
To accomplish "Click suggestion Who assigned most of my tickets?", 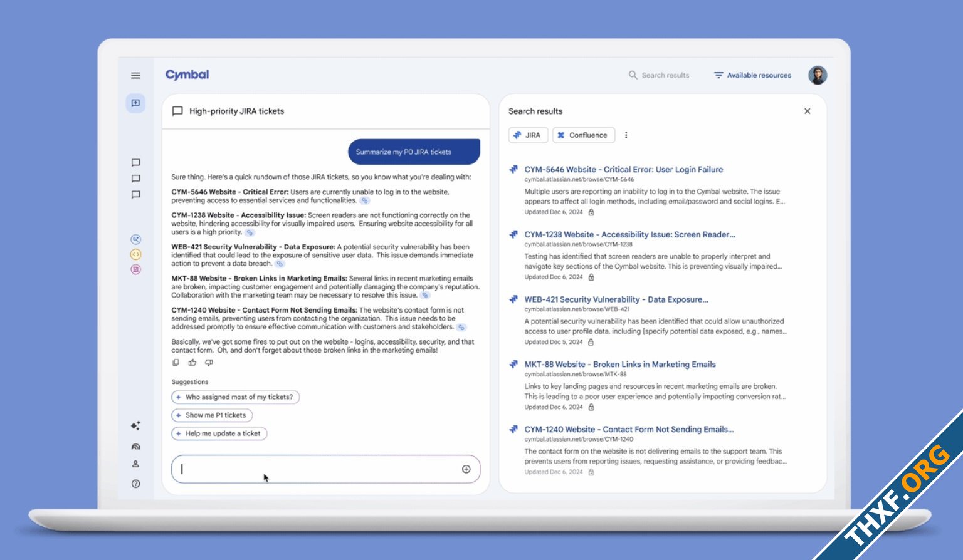I will point(236,397).
